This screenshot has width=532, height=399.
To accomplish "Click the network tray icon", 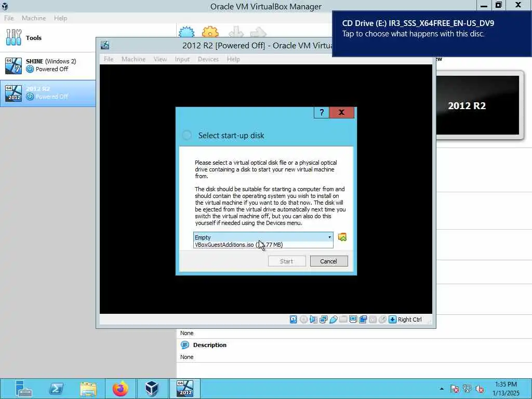I will pos(467,389).
